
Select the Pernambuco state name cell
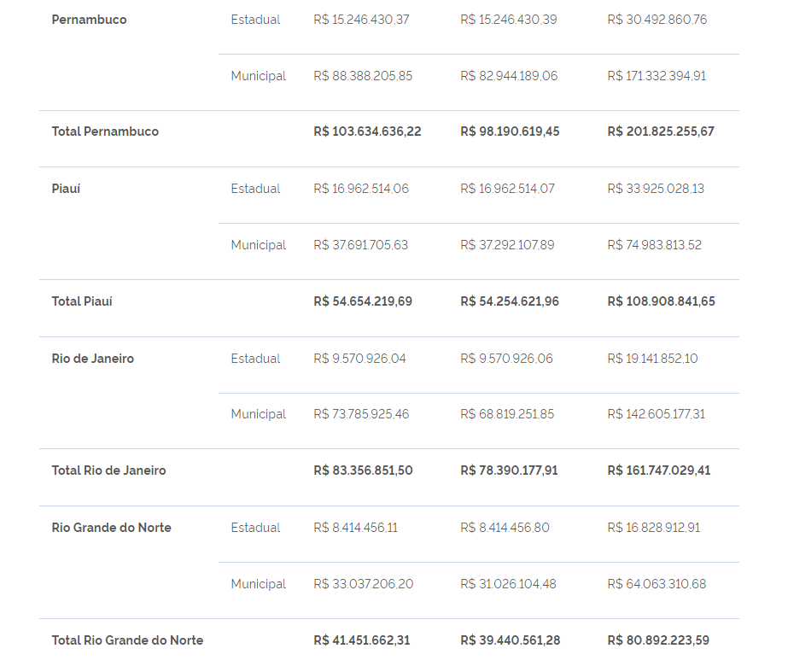tap(89, 20)
